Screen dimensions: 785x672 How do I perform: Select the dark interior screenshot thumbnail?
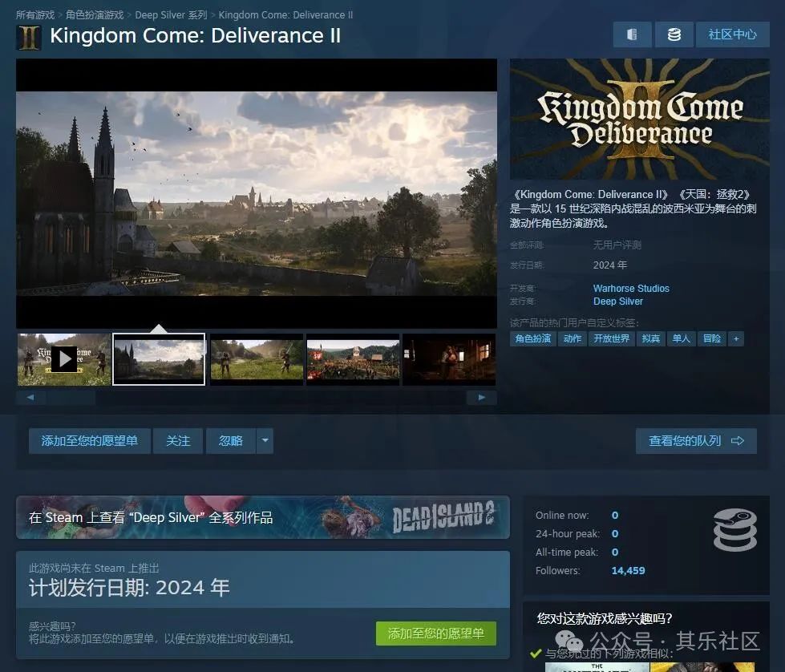coord(449,359)
